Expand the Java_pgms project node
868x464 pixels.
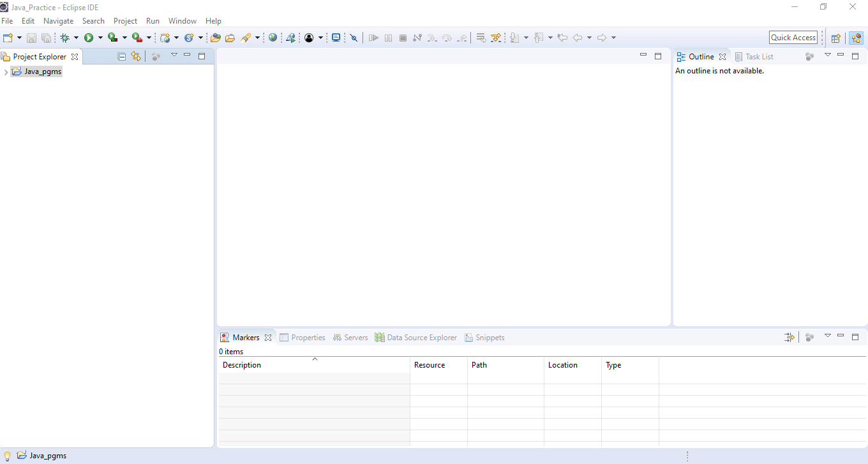(x=6, y=72)
